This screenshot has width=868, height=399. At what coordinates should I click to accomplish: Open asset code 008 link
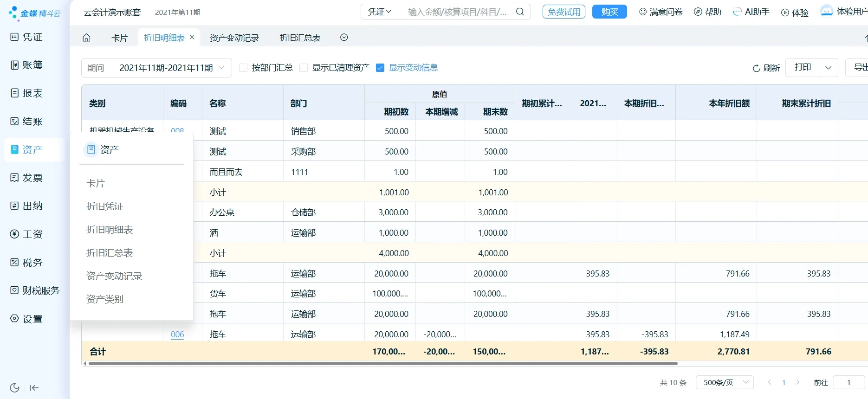pos(177,130)
